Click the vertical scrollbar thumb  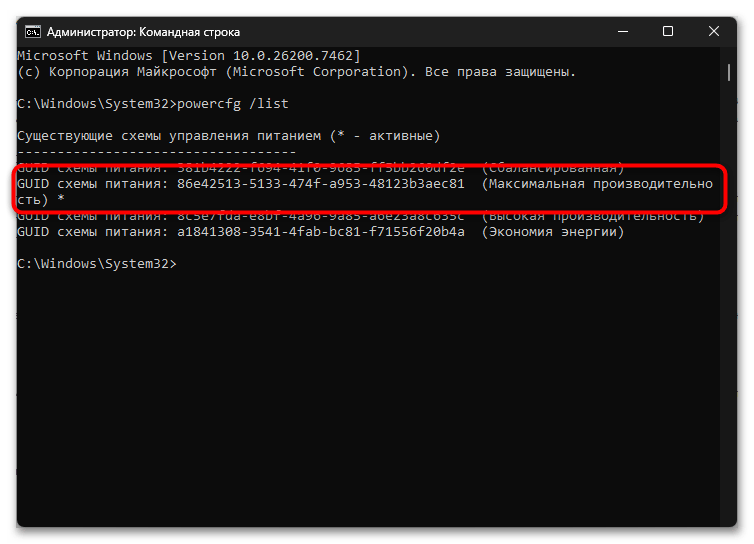(x=729, y=73)
